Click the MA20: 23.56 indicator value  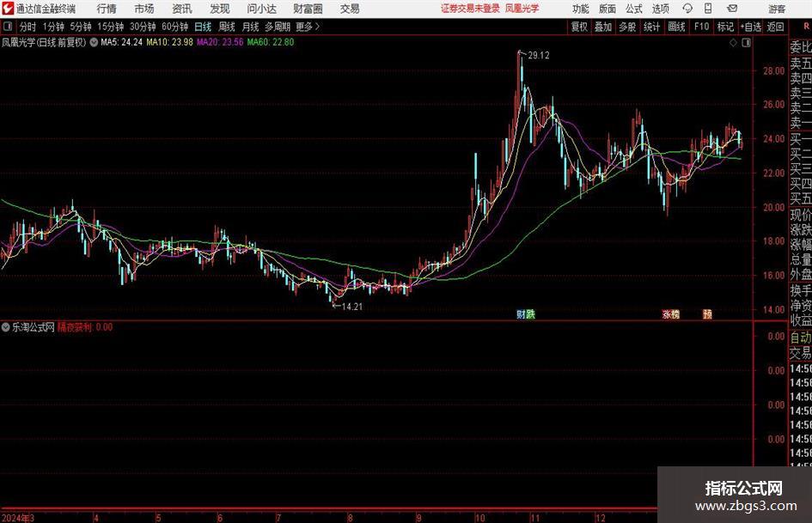tap(220, 42)
